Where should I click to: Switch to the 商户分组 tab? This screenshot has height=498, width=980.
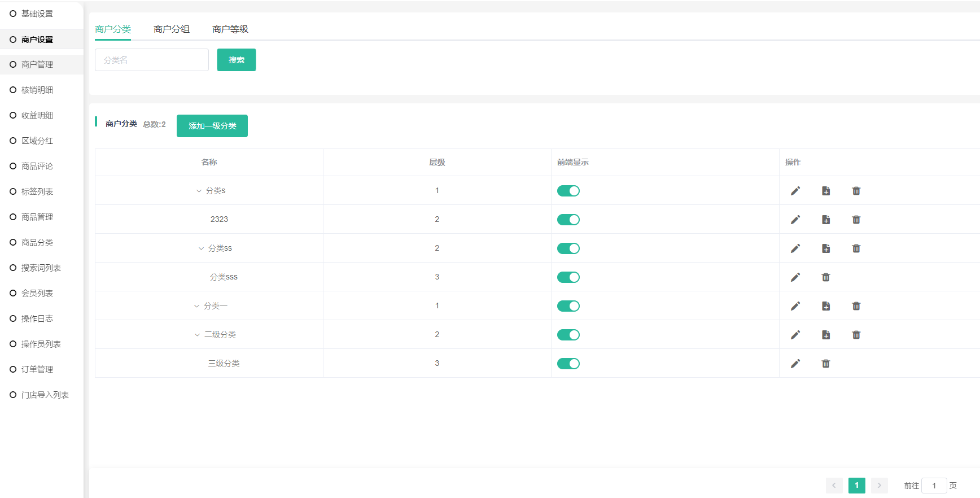pyautogui.click(x=172, y=29)
